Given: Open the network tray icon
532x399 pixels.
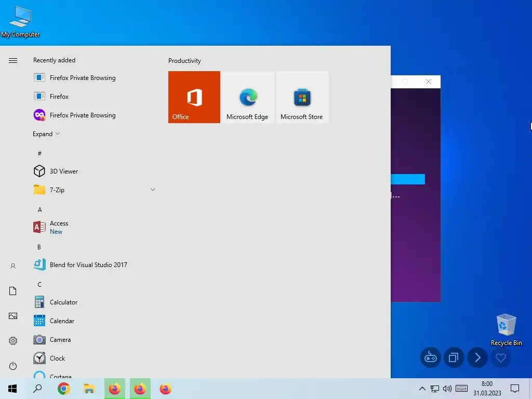Looking at the screenshot, I should tap(435, 389).
